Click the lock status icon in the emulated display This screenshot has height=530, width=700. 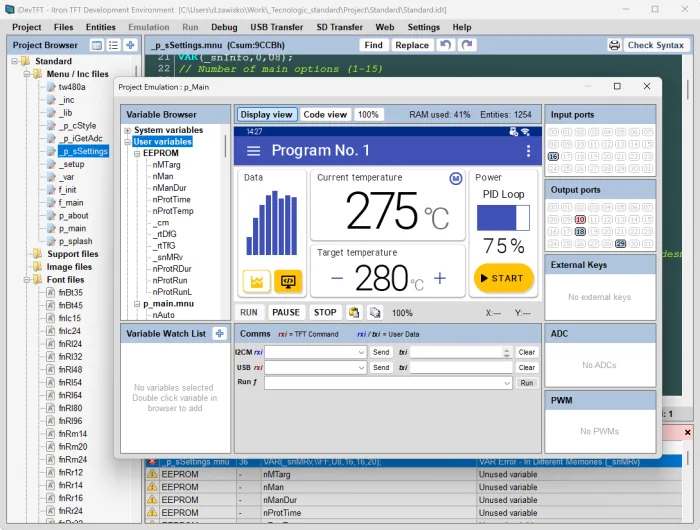(x=513, y=132)
